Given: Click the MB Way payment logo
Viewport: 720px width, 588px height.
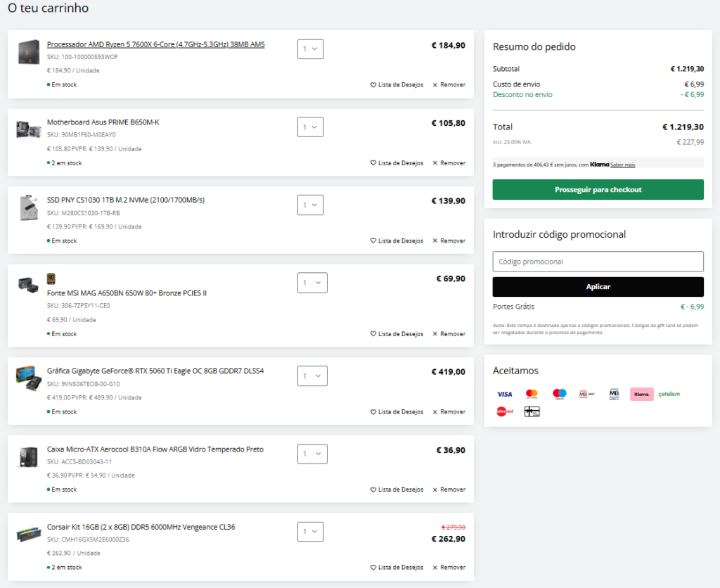Looking at the screenshot, I should pyautogui.click(x=587, y=395).
